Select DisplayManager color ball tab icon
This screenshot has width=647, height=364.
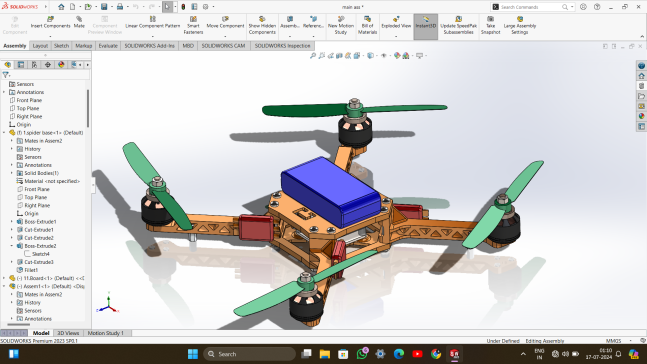pos(61,65)
